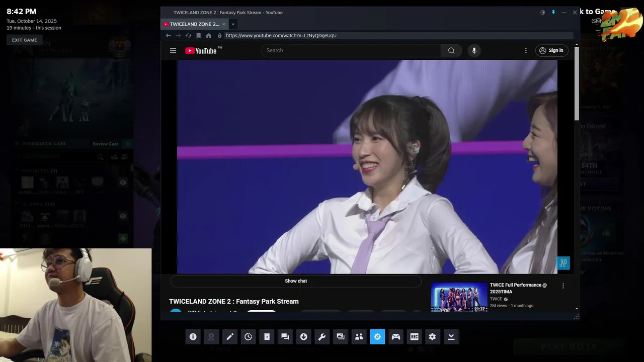The image size is (644, 362).
Task: Click the video player to pause playback
Action: tap(367, 167)
